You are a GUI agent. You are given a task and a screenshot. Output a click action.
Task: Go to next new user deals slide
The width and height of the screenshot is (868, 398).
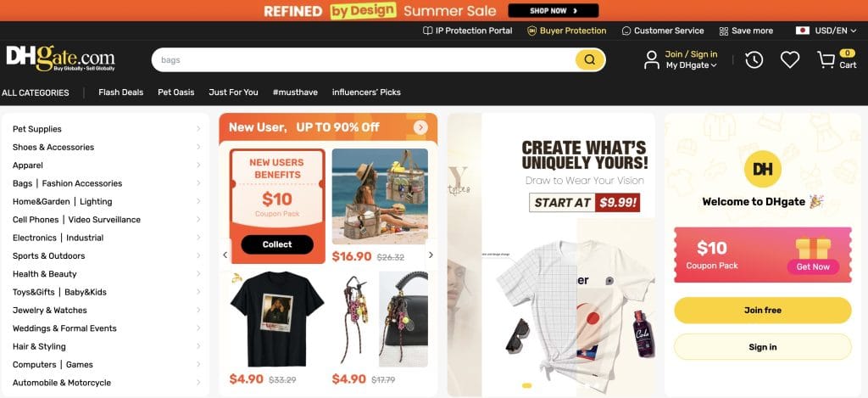pyautogui.click(x=431, y=255)
